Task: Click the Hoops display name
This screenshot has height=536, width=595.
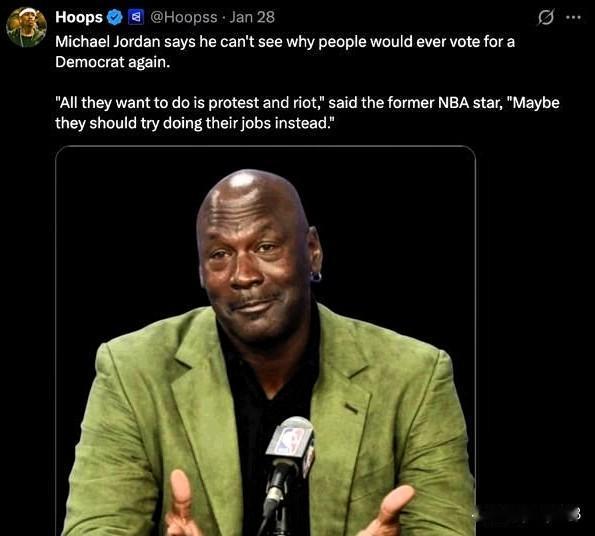Action: (x=79, y=17)
